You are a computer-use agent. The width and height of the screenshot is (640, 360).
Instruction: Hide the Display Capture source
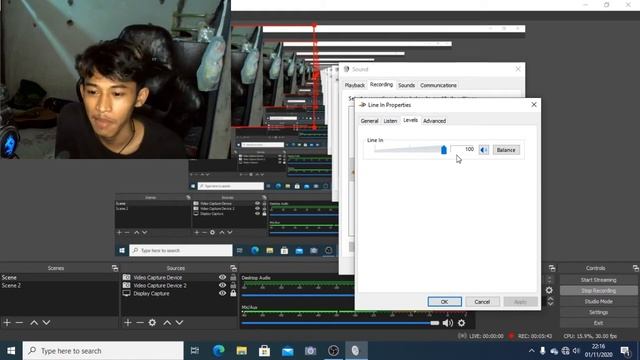tap(222, 293)
